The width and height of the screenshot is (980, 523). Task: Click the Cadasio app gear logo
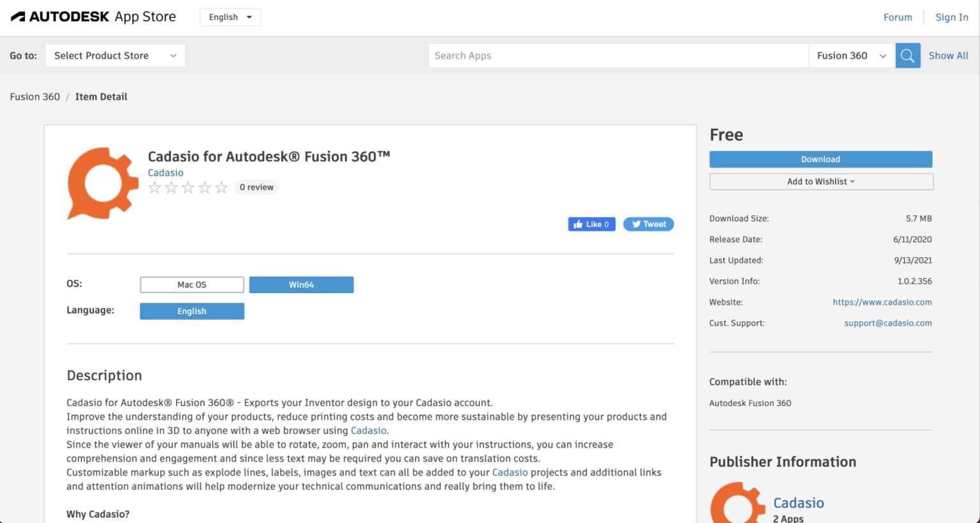[102, 183]
